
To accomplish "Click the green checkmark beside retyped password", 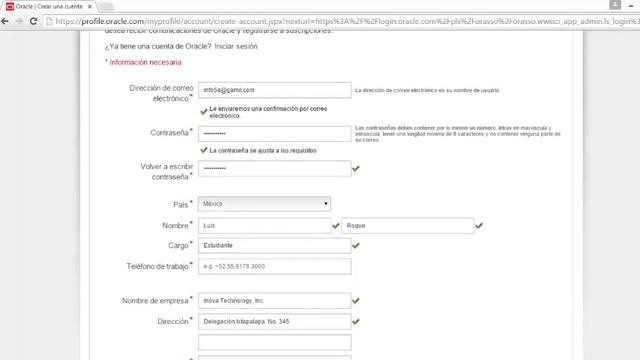I will coord(356,168).
